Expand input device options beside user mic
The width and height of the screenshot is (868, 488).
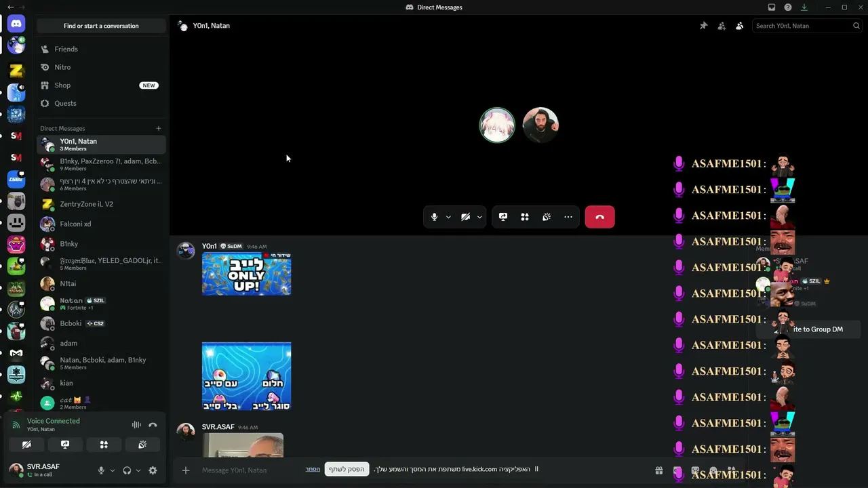click(x=113, y=470)
